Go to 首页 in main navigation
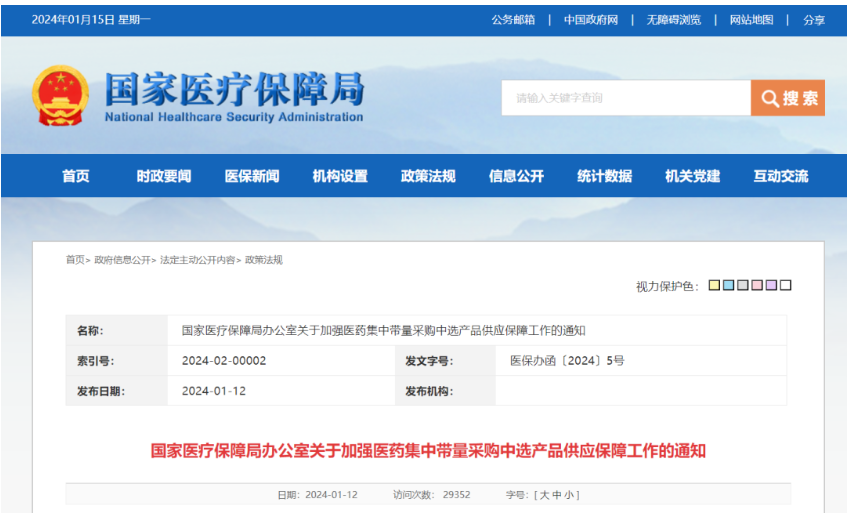 (x=75, y=176)
